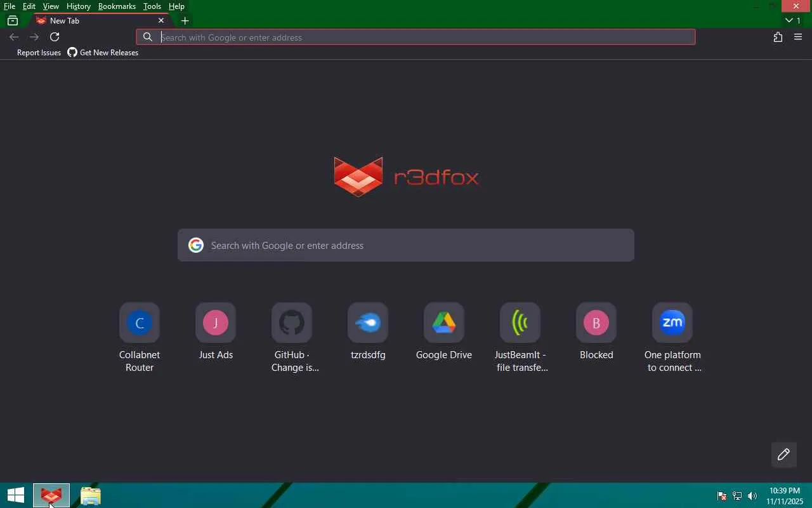
Task: Open the Firefox View tab list icon
Action: [12, 21]
